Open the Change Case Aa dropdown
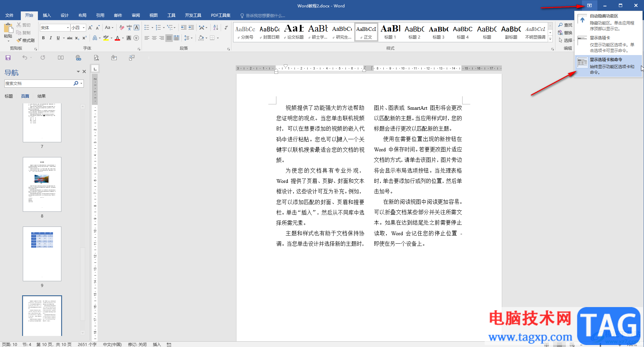Image resolution: width=644 pixels, height=347 pixels. tap(109, 28)
